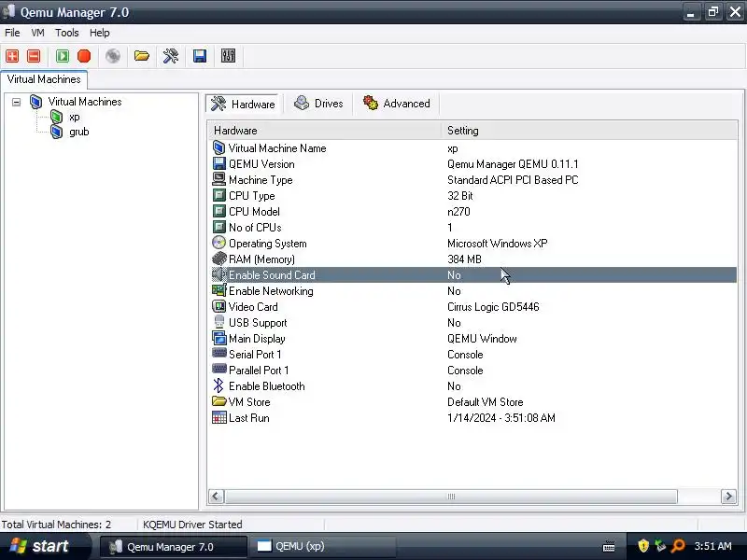Click the horizontal scrollbar left arrow
The image size is (747, 560).
[x=216, y=497]
